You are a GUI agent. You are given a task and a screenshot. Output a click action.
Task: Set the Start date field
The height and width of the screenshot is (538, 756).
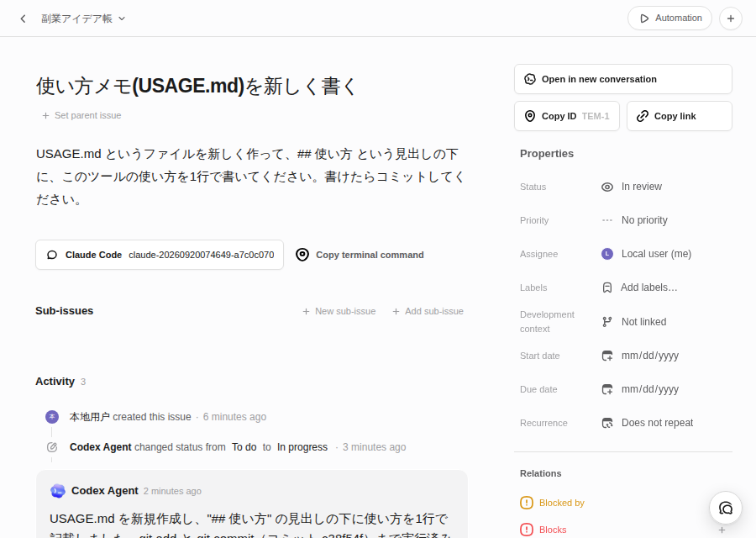point(640,356)
